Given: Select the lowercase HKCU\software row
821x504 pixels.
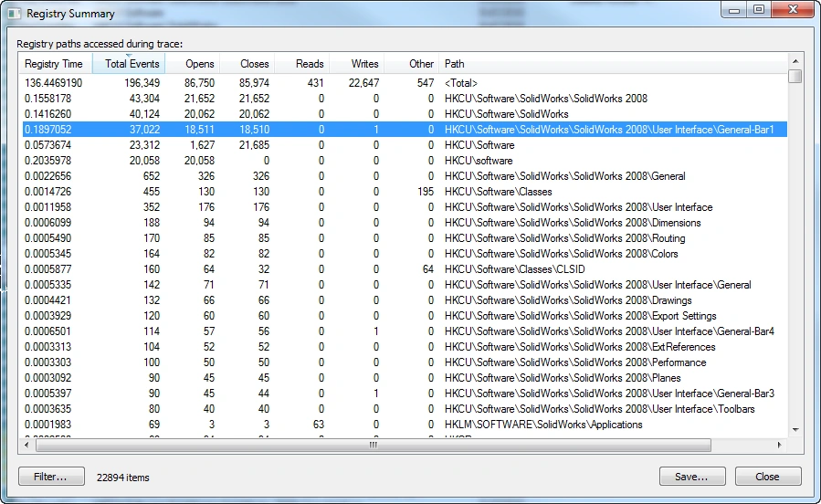Looking at the screenshot, I should tap(405, 161).
